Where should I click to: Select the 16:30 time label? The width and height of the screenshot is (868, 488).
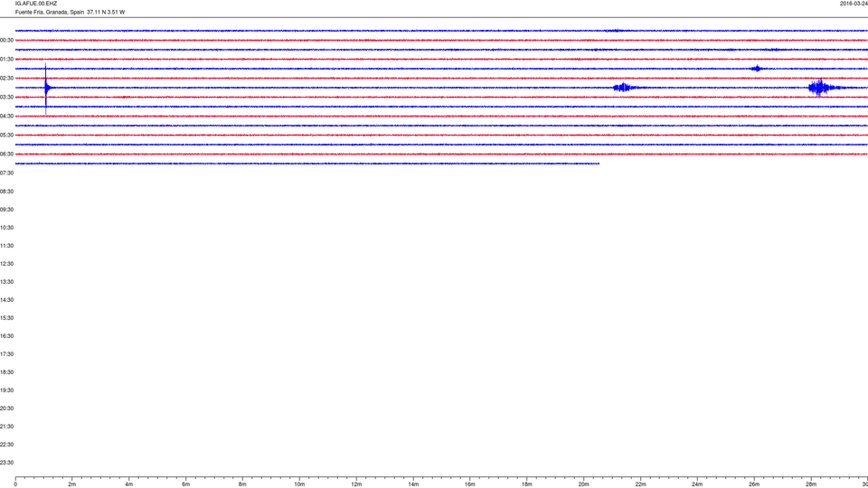coord(6,336)
